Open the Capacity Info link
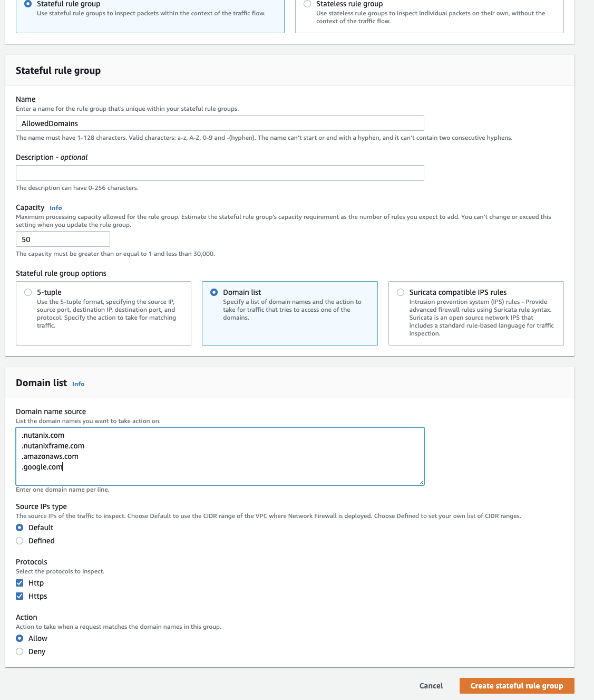The width and height of the screenshot is (594, 700). pyautogui.click(x=55, y=208)
